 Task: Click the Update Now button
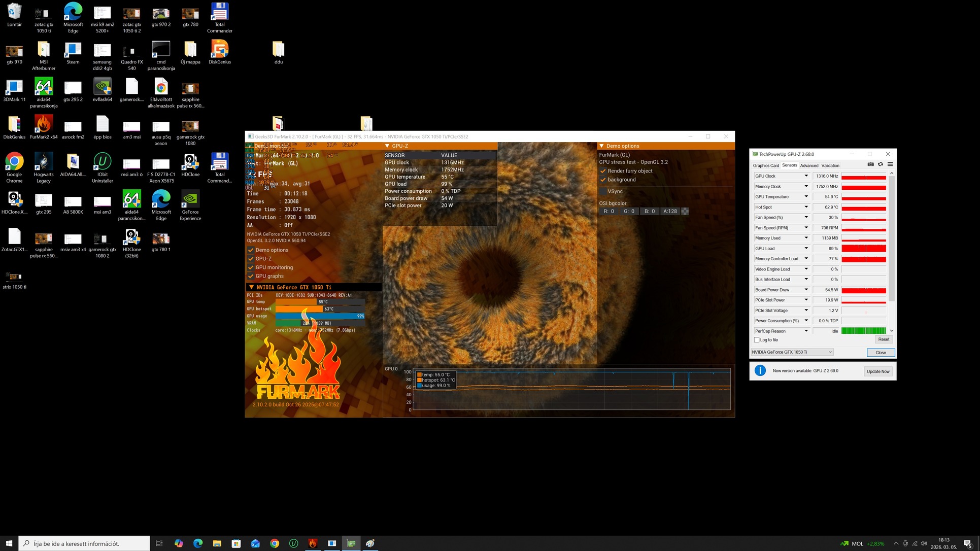[x=877, y=371]
